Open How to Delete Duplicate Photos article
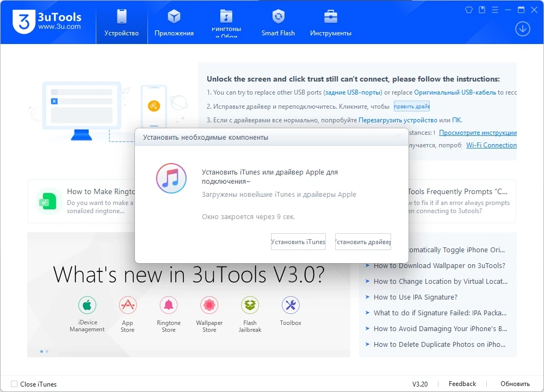544x392 pixels. pos(439,344)
